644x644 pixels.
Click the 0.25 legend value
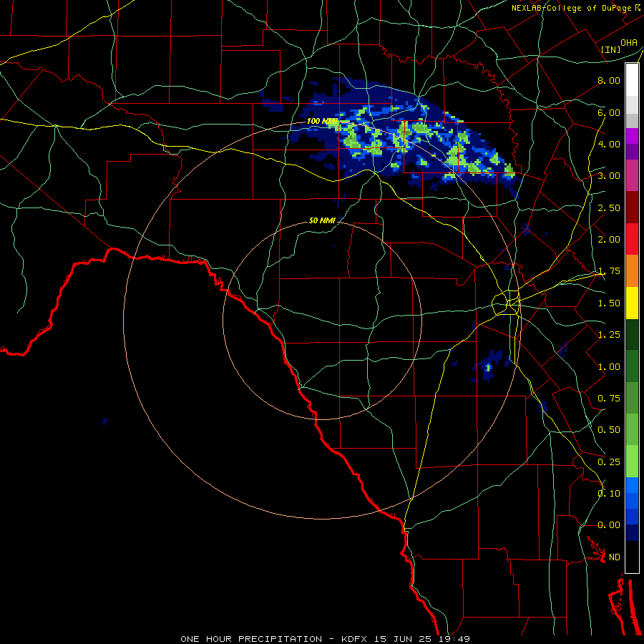609,462
